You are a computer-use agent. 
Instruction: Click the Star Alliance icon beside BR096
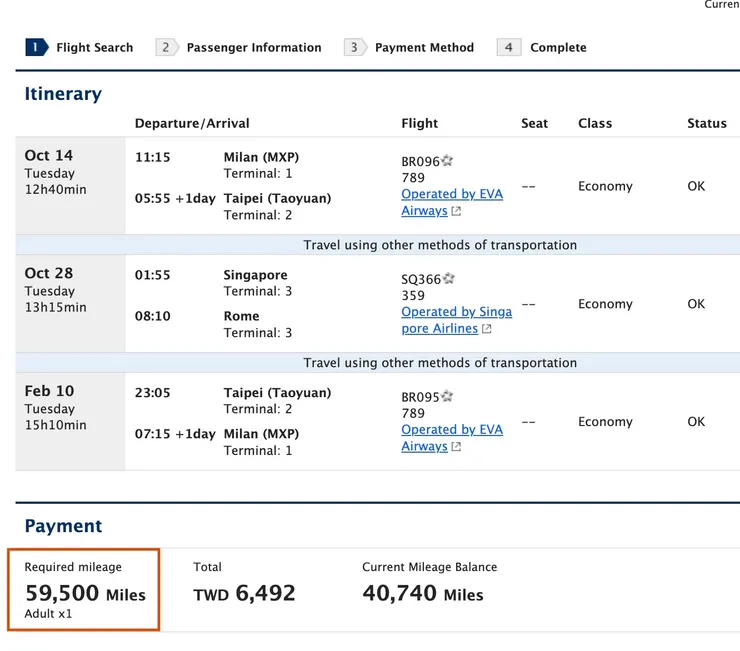click(x=448, y=161)
